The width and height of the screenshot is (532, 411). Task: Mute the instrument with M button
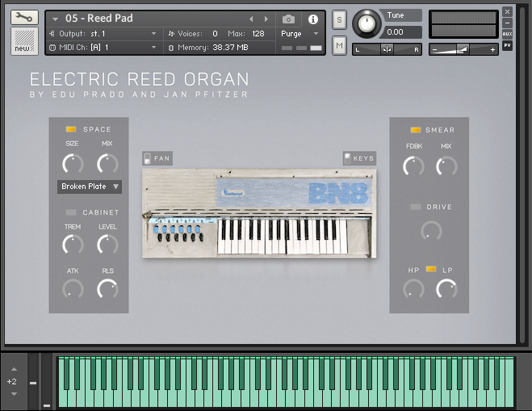coord(339,47)
